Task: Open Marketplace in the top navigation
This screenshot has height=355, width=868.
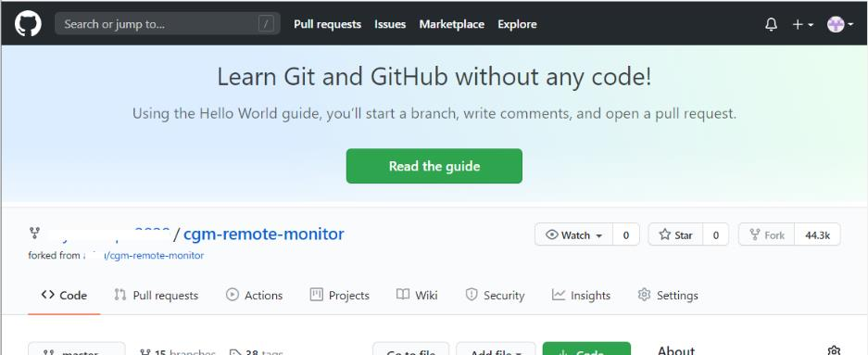Action: click(x=452, y=24)
